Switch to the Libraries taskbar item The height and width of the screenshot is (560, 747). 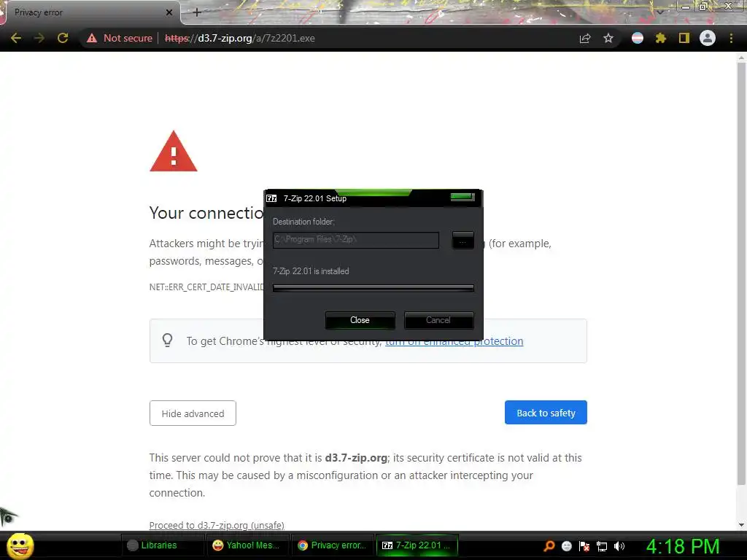click(161, 545)
